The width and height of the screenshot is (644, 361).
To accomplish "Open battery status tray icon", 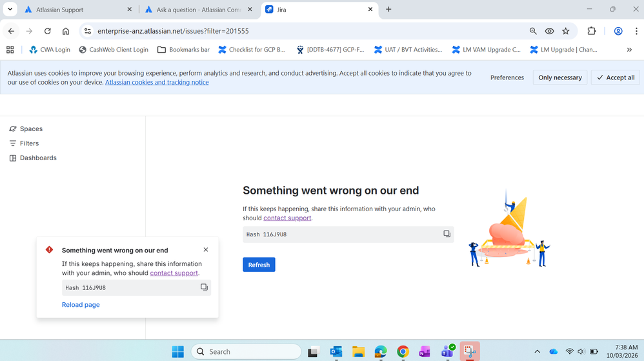I will 594,351.
